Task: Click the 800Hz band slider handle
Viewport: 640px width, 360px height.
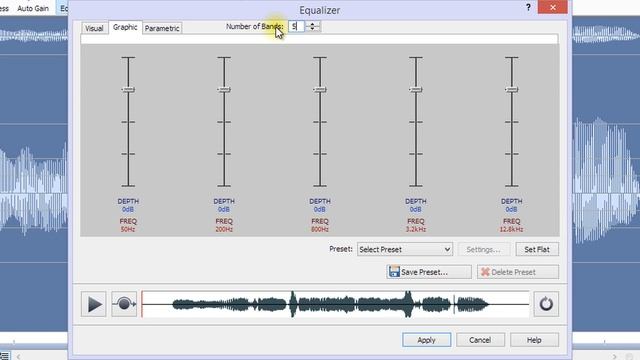Action: (320, 89)
